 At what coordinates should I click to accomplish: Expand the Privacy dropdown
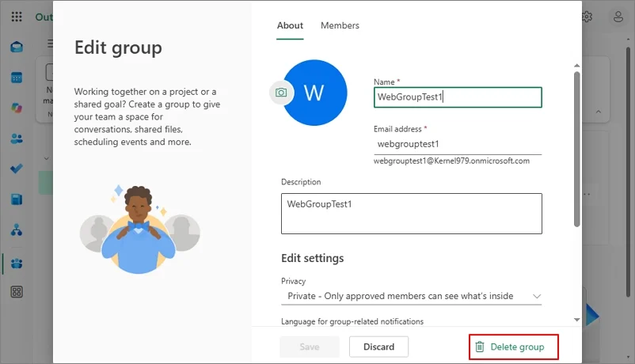(x=412, y=296)
